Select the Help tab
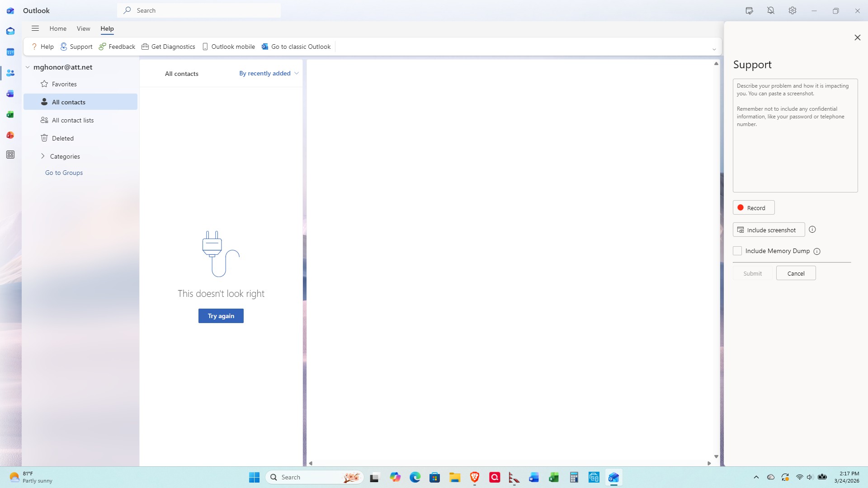 click(x=107, y=28)
